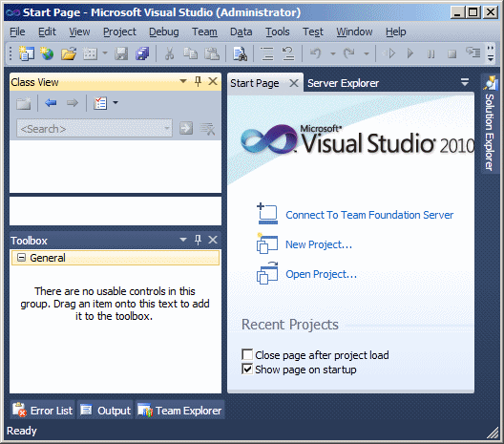Click the Show Next Statement icon
This screenshot has width=504, height=444.
[x=472, y=53]
